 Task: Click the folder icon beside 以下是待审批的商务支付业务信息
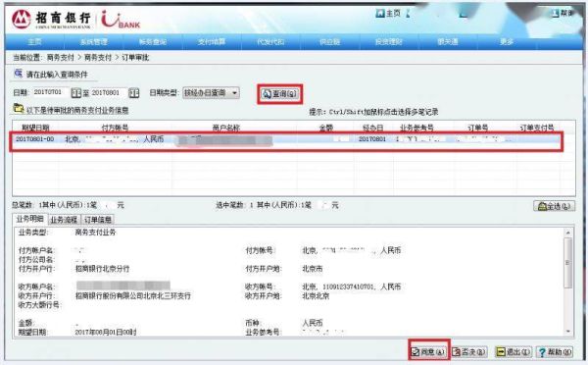[19, 109]
